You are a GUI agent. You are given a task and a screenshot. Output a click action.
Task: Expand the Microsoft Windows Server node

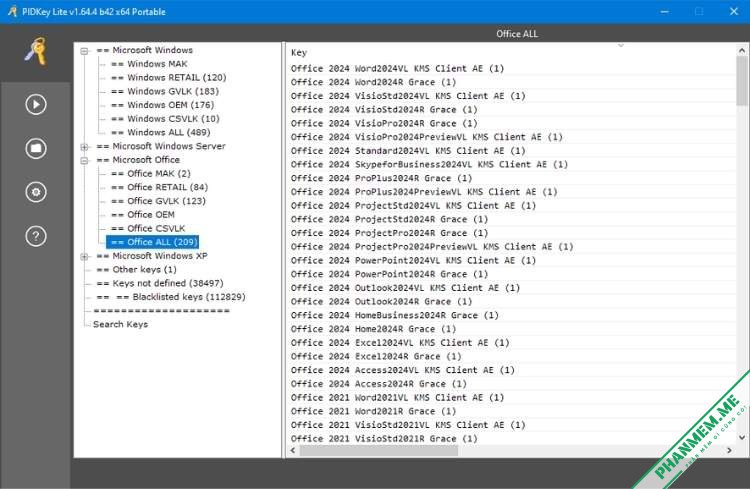tap(84, 147)
